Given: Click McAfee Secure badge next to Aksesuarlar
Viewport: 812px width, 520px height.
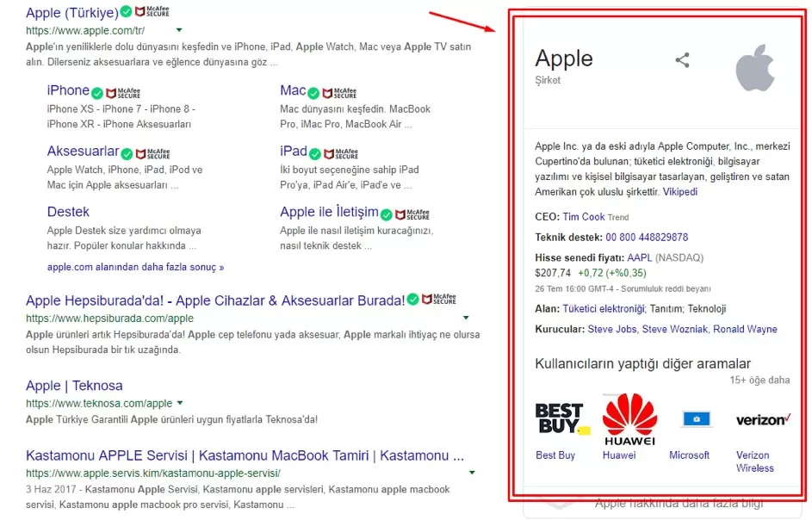Looking at the screenshot, I should pos(152,154).
